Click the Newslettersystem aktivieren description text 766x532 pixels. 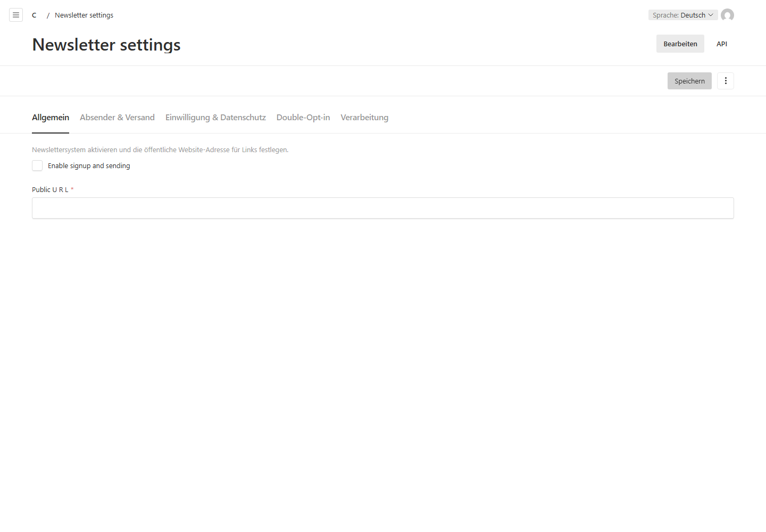[x=160, y=150]
